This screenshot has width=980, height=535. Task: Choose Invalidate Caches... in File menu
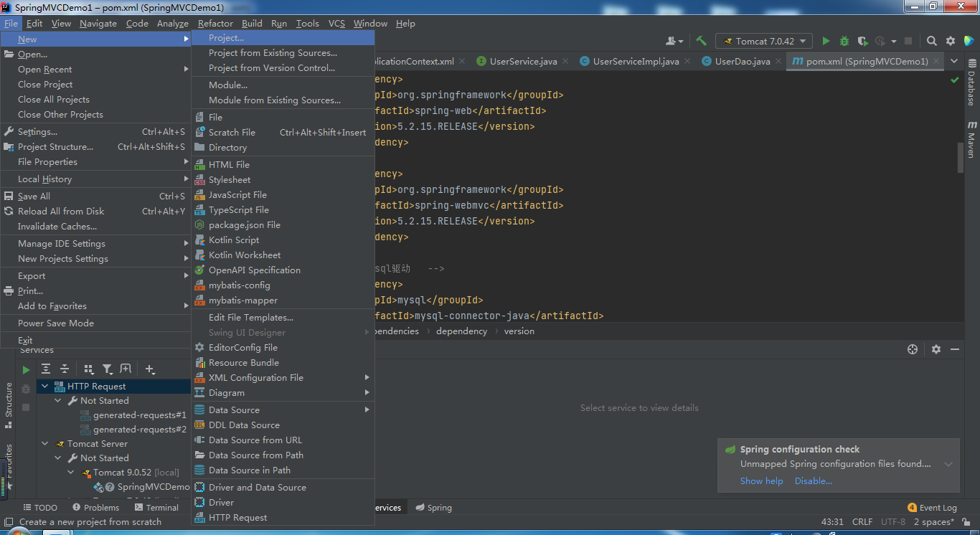coord(95,226)
